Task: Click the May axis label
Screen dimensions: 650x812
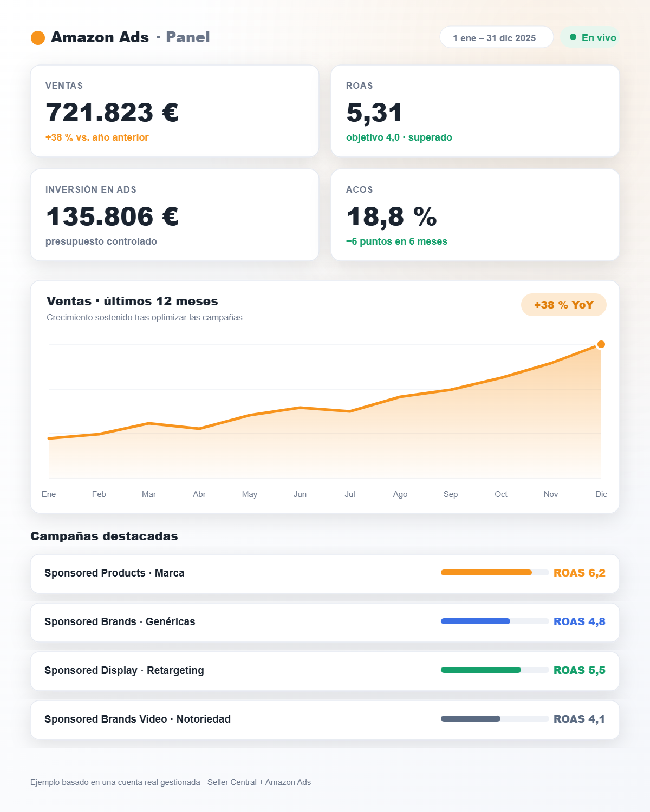Action: point(250,494)
